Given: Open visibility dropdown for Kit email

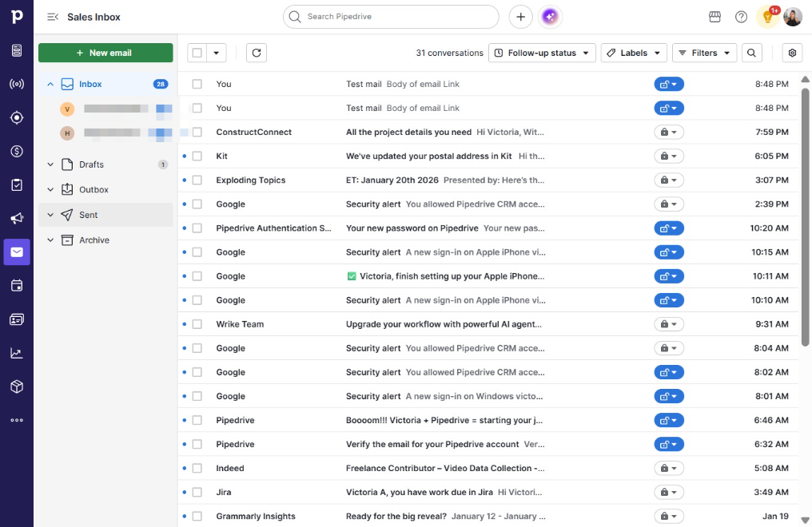Looking at the screenshot, I should [x=669, y=156].
